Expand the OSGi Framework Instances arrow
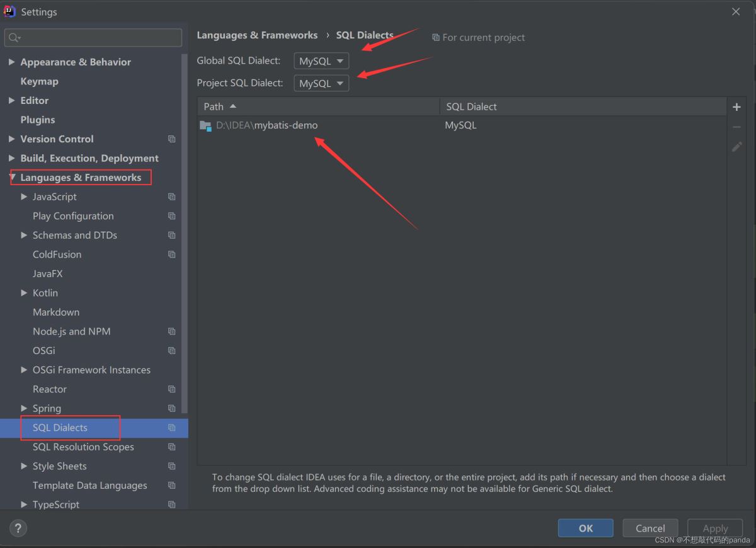The image size is (756, 548). tap(24, 370)
